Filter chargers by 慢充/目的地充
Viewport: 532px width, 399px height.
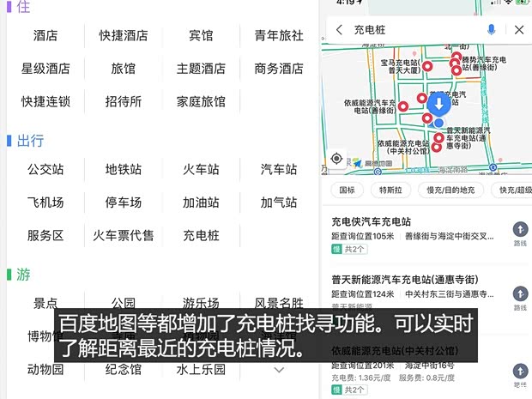coord(450,190)
